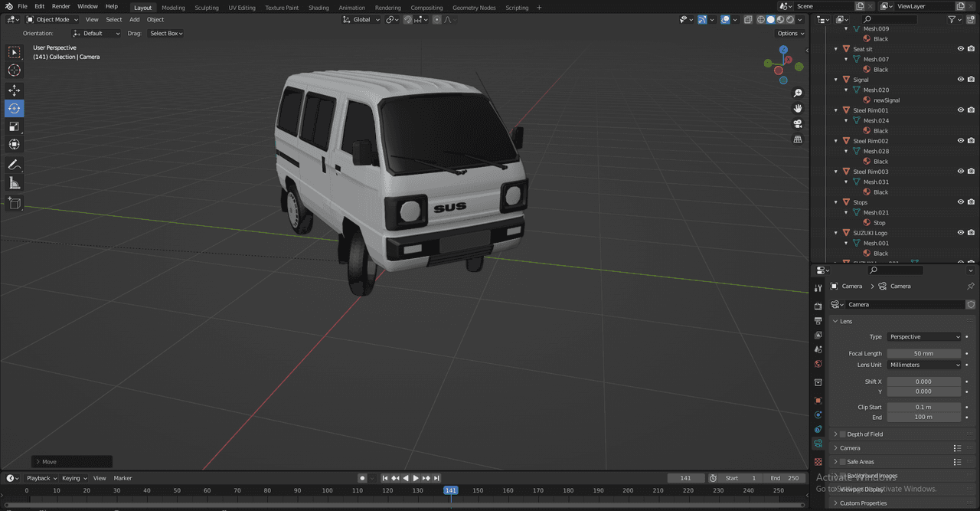Open the World properties tab
Image resolution: width=980 pixels, height=511 pixels.
pyautogui.click(x=818, y=364)
